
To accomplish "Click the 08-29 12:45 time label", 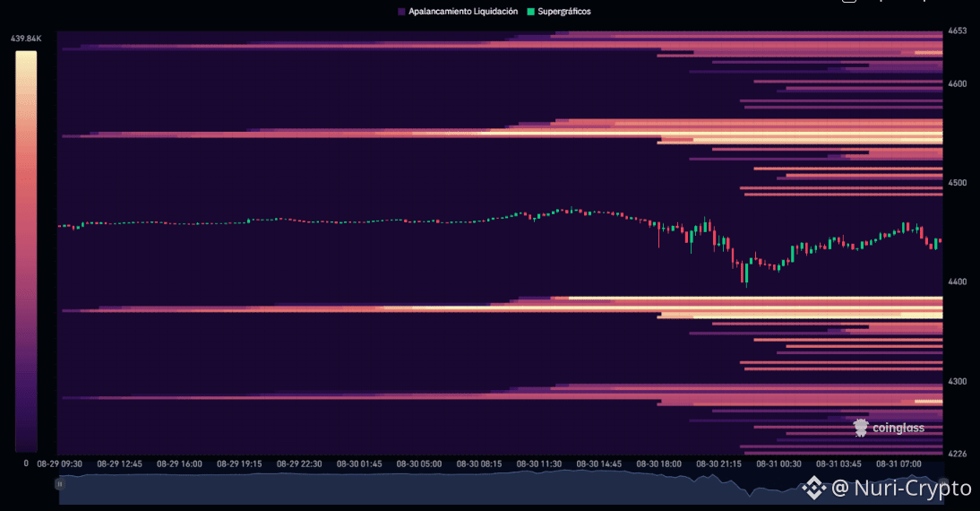I will pos(119,464).
